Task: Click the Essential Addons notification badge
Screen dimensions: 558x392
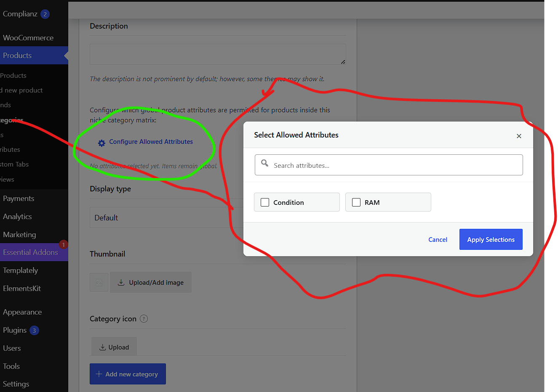Action: 64,244
